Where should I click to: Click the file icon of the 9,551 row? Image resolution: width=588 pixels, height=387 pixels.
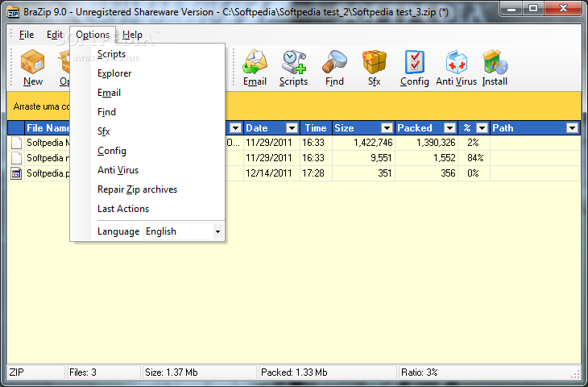click(x=16, y=158)
